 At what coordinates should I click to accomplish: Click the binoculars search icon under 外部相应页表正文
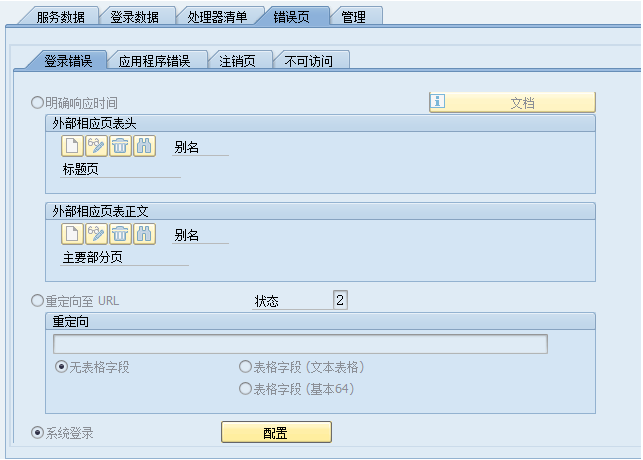pyautogui.click(x=144, y=234)
